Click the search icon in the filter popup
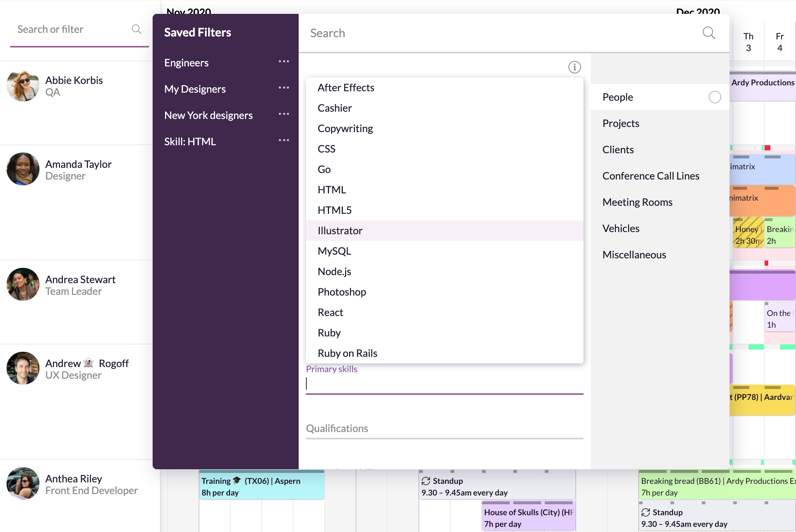 pos(708,33)
